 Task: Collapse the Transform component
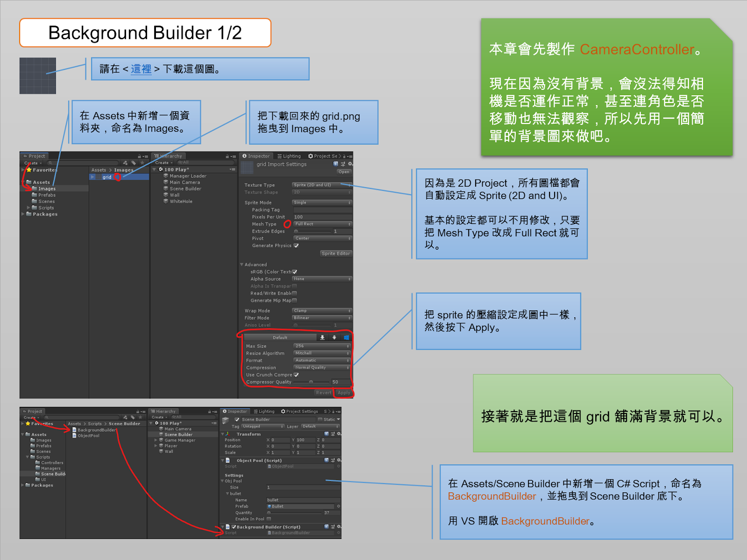point(223,434)
